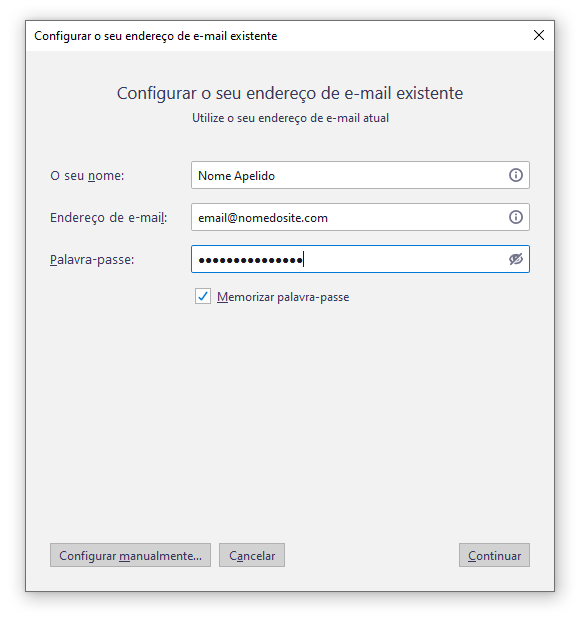Click the large 'Configurar o seu endereço' heading

[x=290, y=94]
